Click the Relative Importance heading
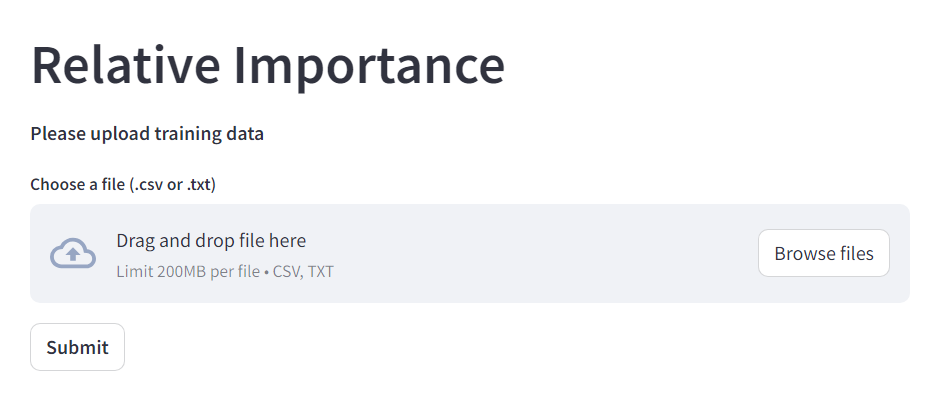 (x=268, y=65)
